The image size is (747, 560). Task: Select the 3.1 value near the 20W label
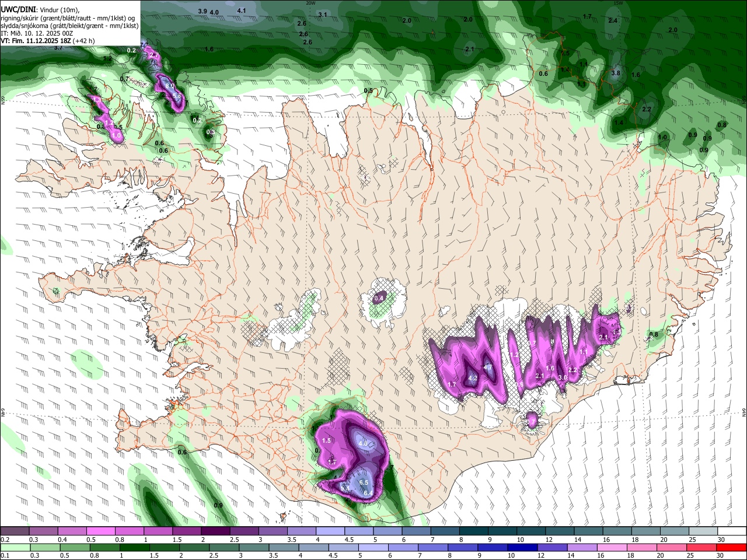(323, 14)
